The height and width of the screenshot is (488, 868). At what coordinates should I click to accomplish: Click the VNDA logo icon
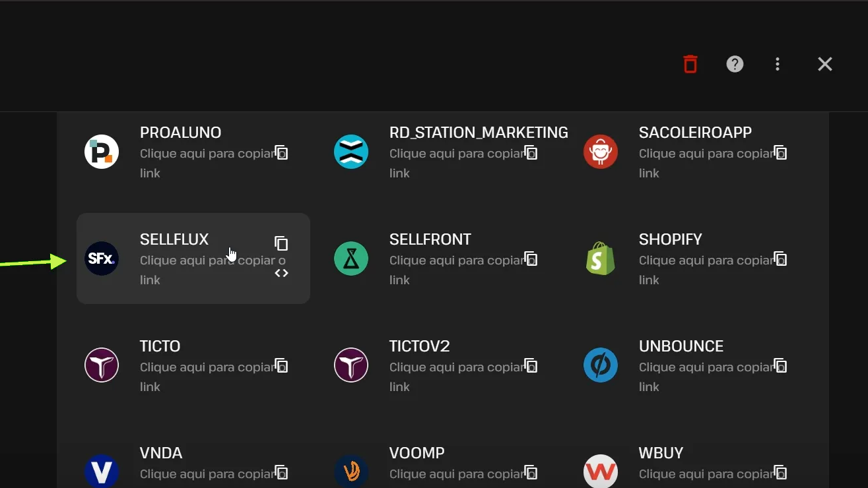point(102,472)
